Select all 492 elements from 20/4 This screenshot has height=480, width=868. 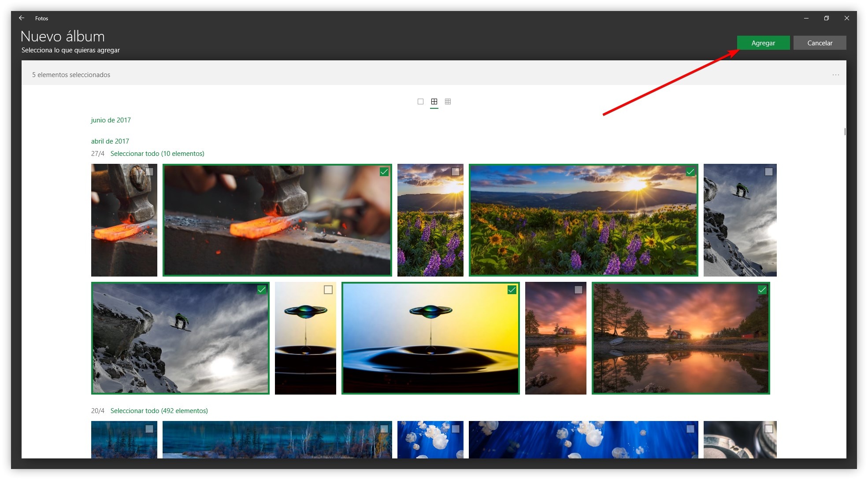pyautogui.click(x=159, y=411)
